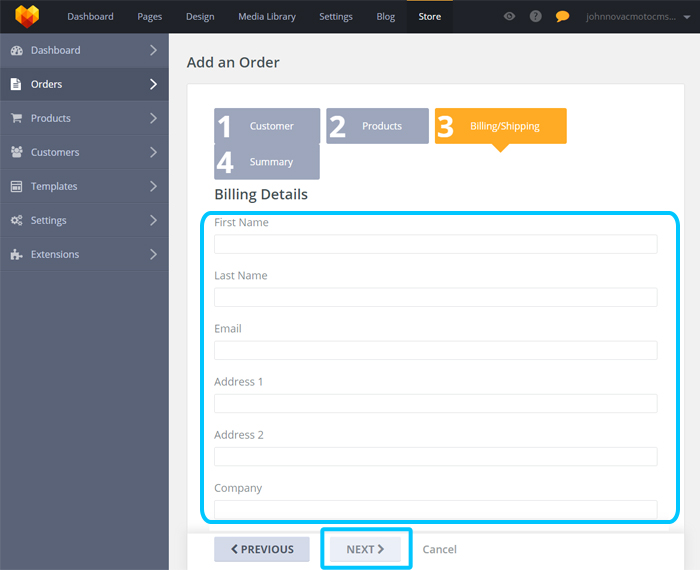Select step 3 Billing/Shipping
The height and width of the screenshot is (570, 700).
point(500,126)
